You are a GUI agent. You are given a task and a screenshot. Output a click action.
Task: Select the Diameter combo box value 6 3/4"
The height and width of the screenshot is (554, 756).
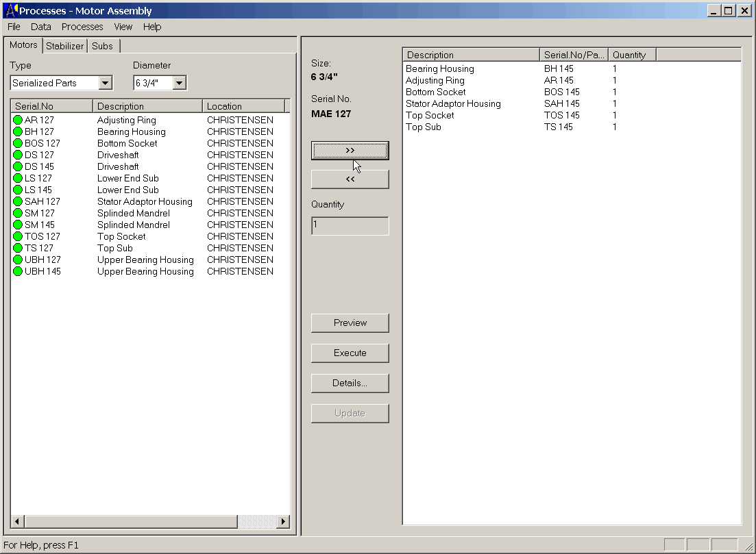tap(154, 83)
